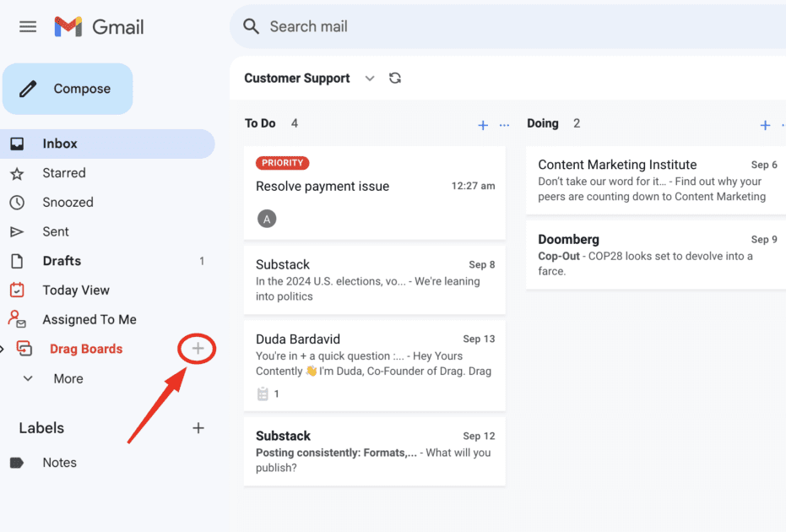The height and width of the screenshot is (532, 786).
Task: Open Resolve payment issue card
Action: coord(375,193)
